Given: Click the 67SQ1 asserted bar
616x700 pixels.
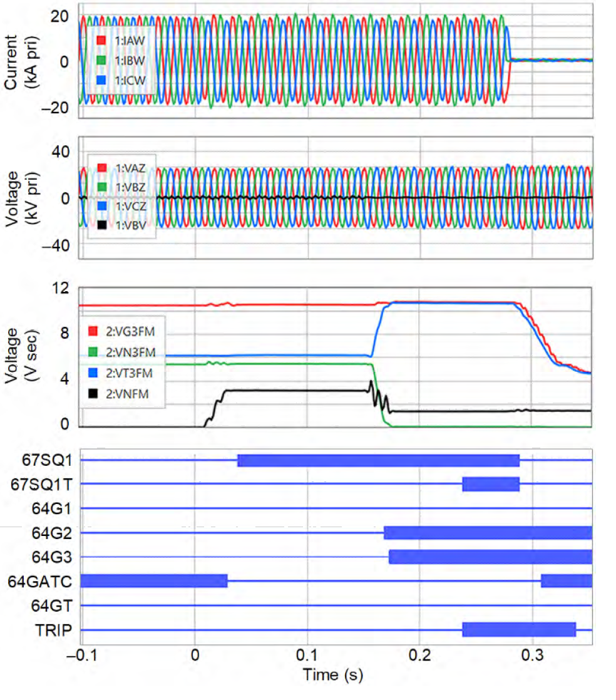Looking at the screenshot, I should pyautogui.click(x=379, y=460).
